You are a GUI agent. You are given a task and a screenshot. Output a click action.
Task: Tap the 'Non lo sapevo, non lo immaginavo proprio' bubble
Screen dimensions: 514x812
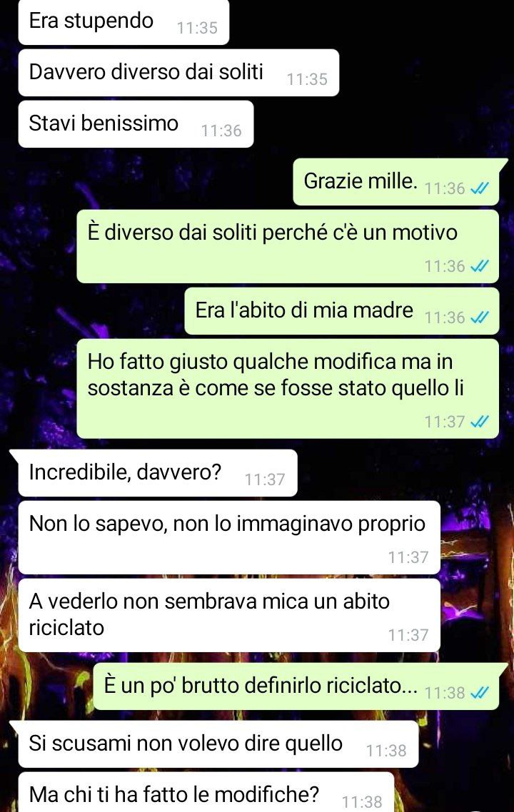(x=229, y=537)
